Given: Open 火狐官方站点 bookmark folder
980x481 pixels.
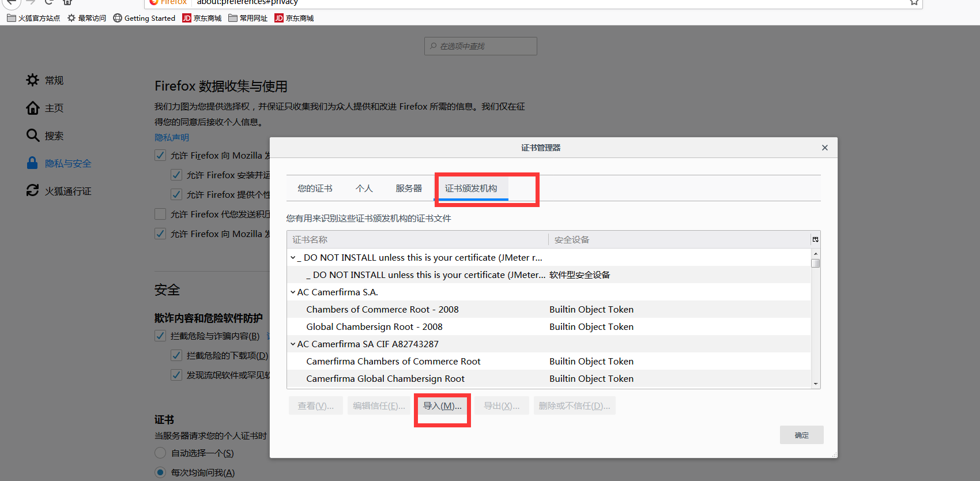Looking at the screenshot, I should pos(33,18).
